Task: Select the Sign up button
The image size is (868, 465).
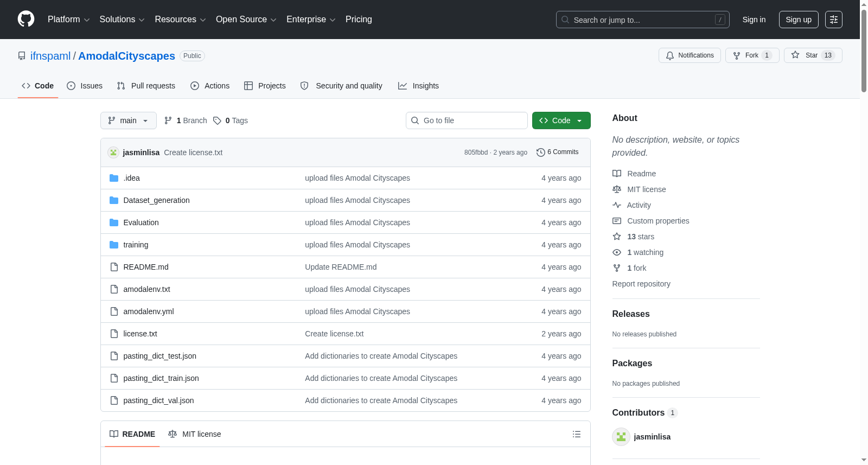Action: click(x=799, y=20)
